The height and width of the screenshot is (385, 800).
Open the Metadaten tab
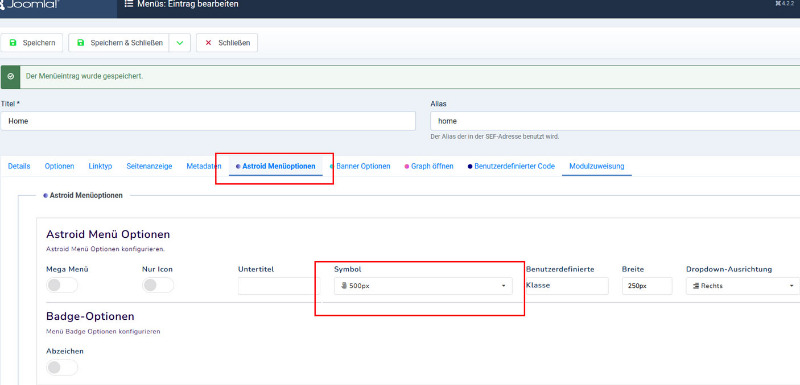204,166
